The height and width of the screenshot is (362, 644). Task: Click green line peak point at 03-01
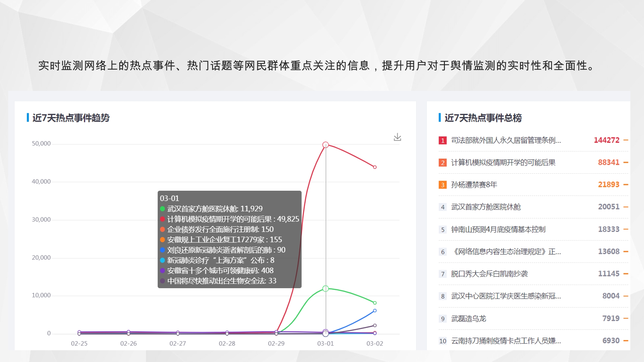coord(325,289)
